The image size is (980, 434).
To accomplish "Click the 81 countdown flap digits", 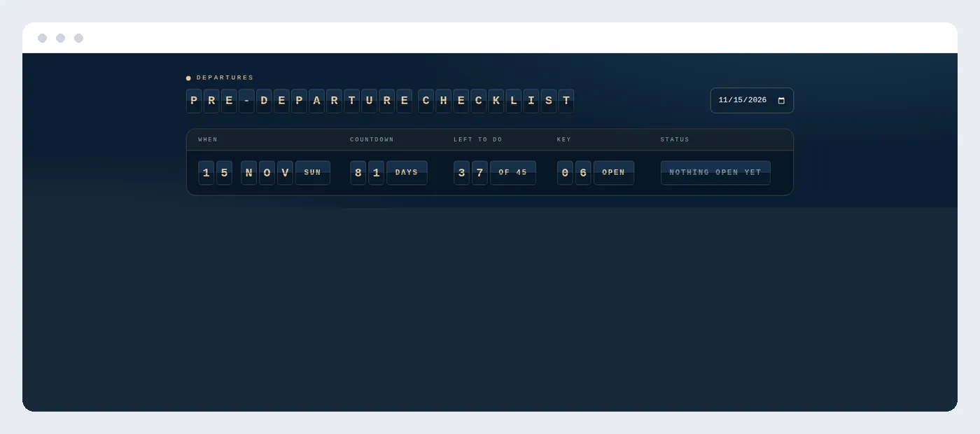I will [367, 173].
